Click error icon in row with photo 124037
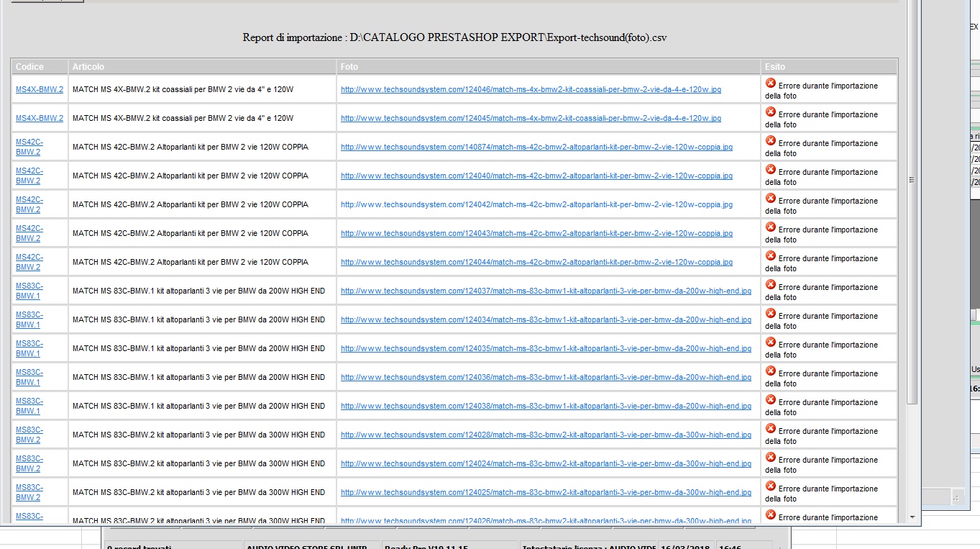This screenshot has height=549, width=980. click(771, 285)
